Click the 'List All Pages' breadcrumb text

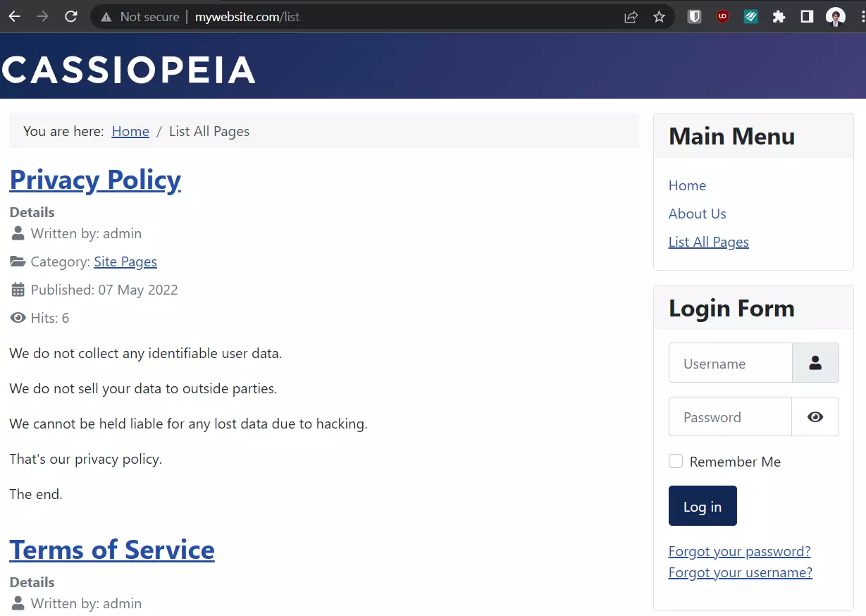coord(209,131)
